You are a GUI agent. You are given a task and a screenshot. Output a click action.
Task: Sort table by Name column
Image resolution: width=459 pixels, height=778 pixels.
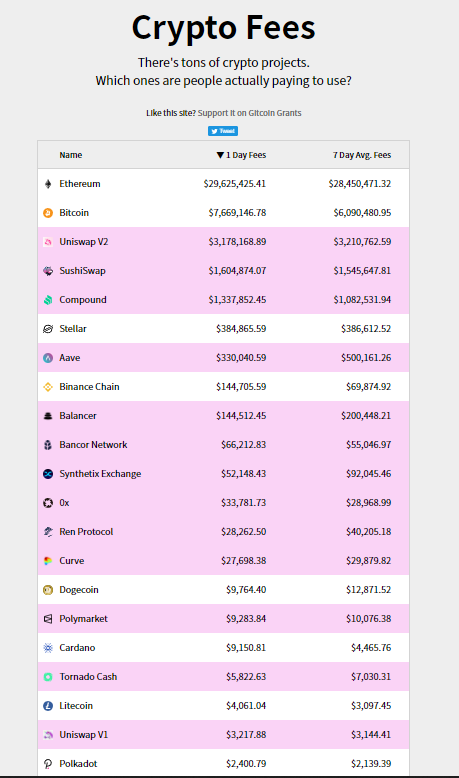coord(70,155)
